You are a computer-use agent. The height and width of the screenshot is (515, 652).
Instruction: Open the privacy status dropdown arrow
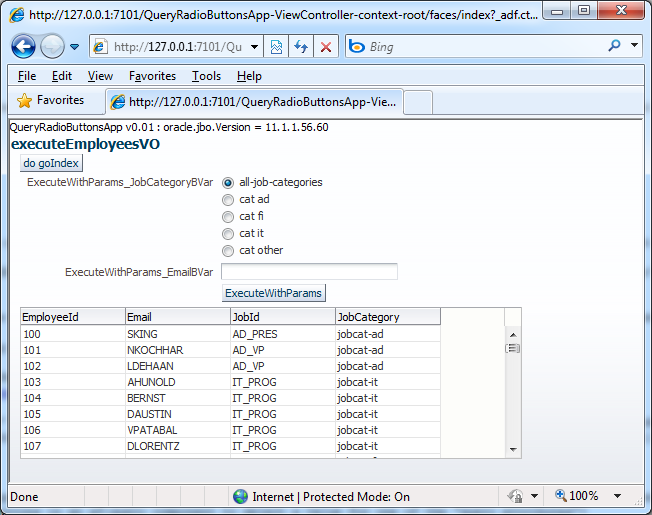[535, 496]
